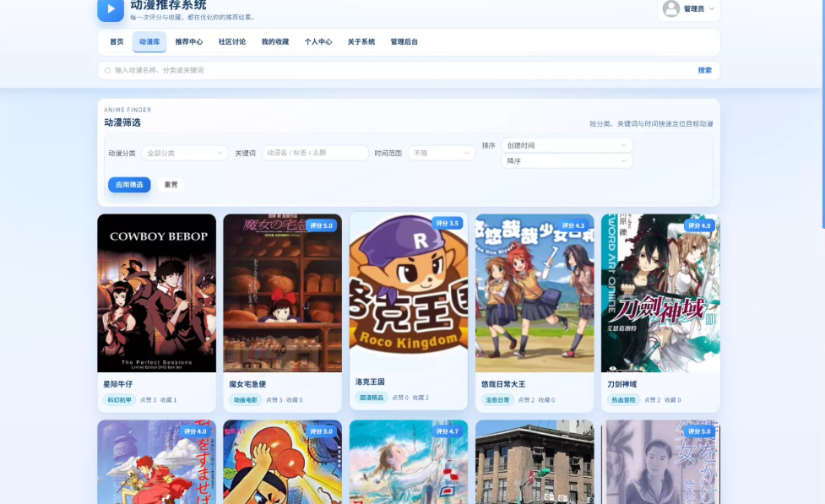Click 点赞 3 under 星际牛仔
825x504 pixels.
tap(148, 400)
